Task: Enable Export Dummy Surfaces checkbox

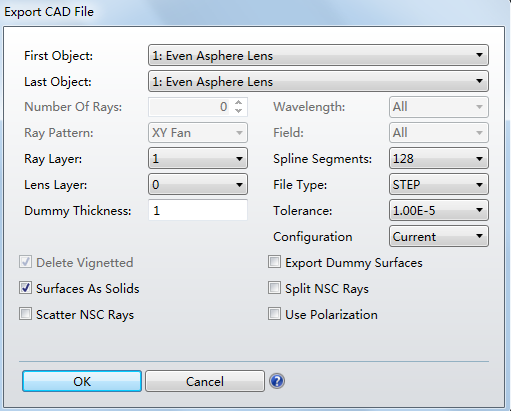Action: 274,262
